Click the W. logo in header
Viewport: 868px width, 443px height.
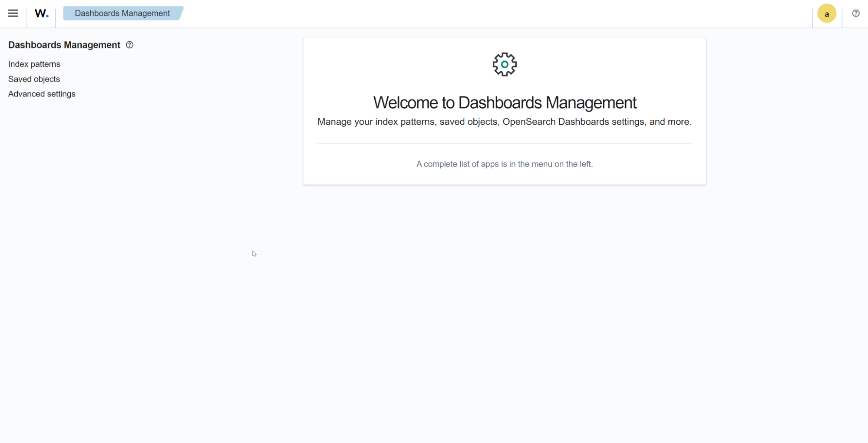[x=41, y=13]
